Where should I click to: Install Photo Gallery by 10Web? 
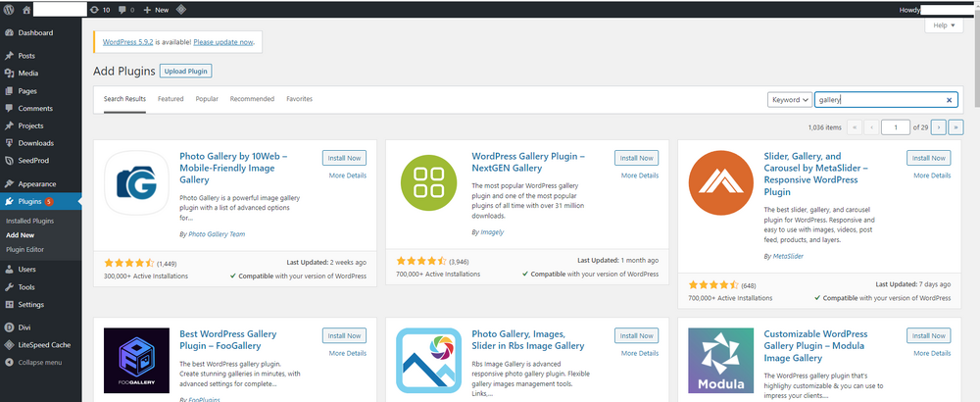344,158
